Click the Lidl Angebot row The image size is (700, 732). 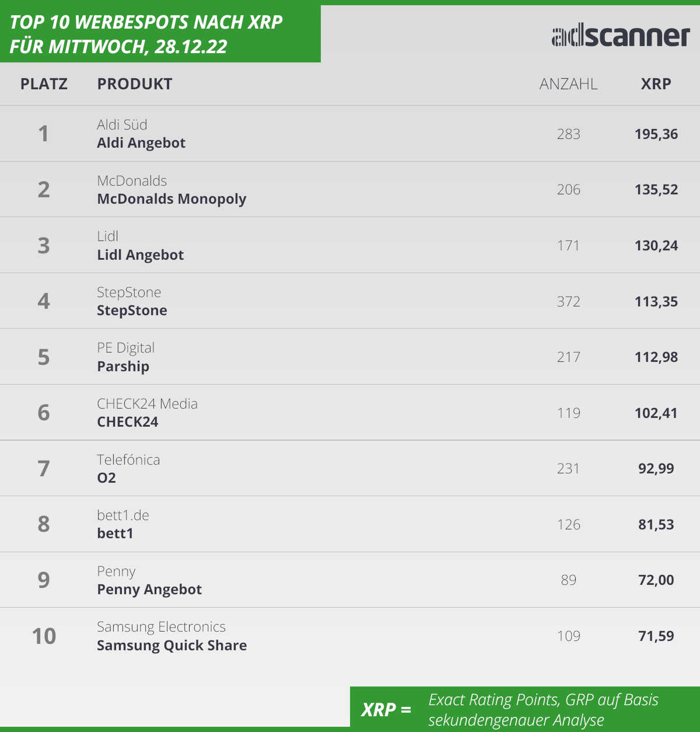click(350, 245)
